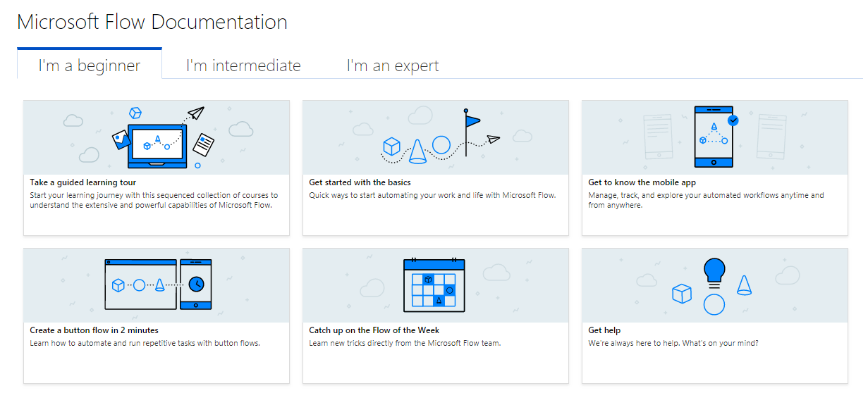Open Create a button flow in 2 minutes
This screenshot has width=868, height=412.
(95, 330)
